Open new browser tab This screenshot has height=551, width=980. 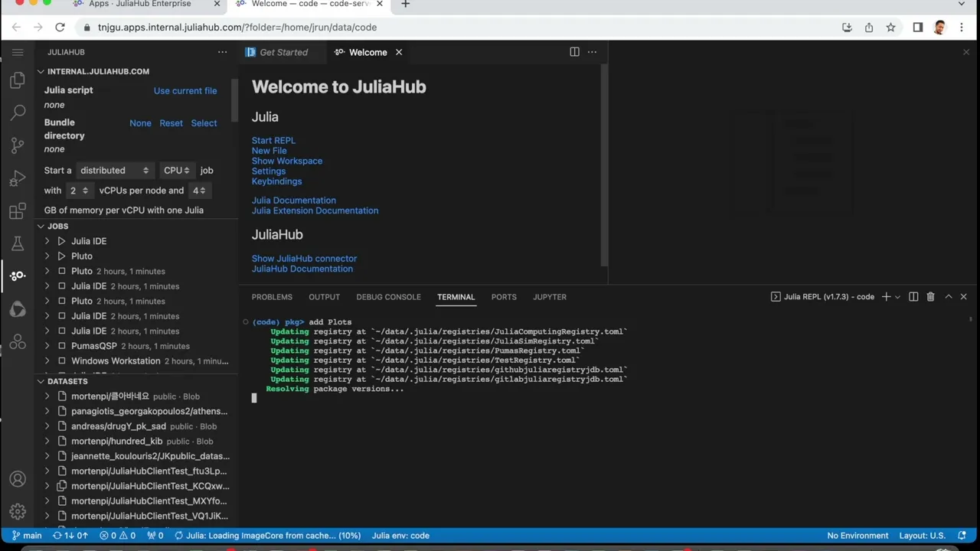405,5
